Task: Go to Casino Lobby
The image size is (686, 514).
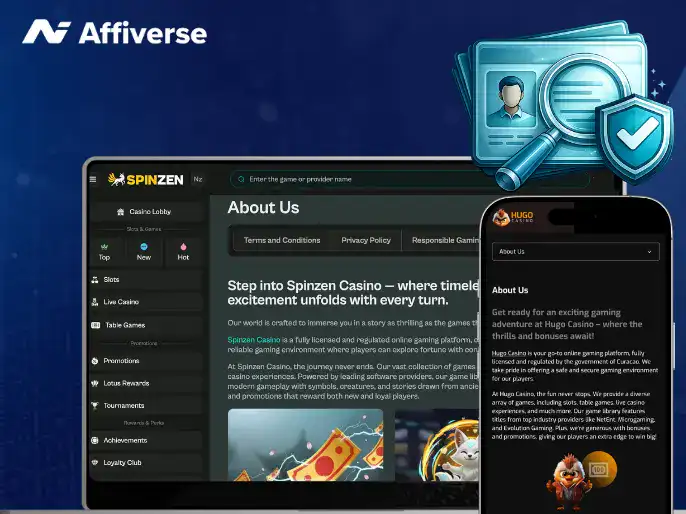Action: click(146, 212)
